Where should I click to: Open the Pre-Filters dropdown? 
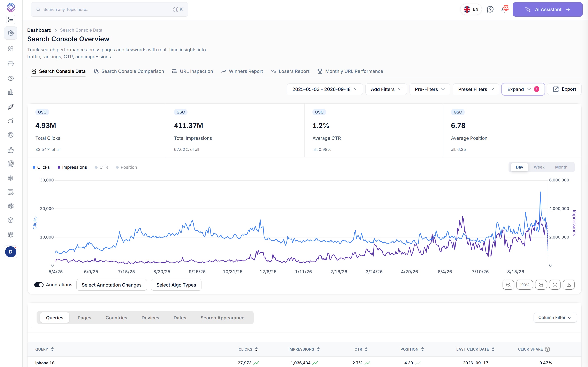click(430, 89)
